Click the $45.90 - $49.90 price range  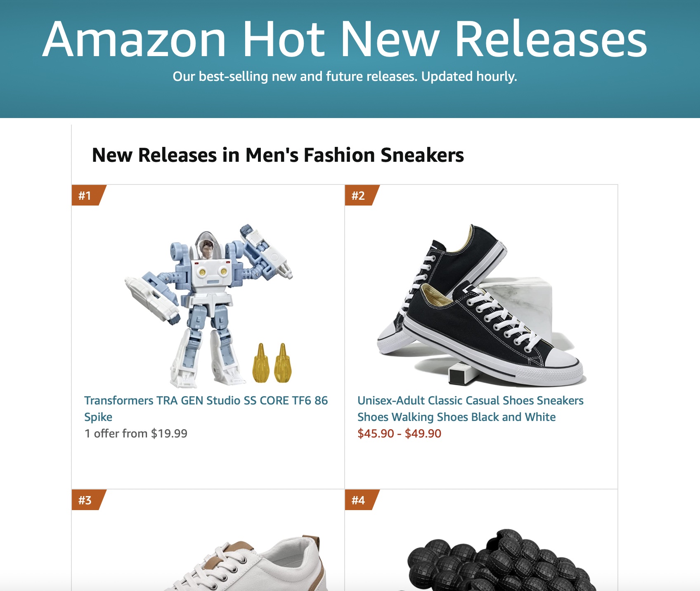pos(399,433)
